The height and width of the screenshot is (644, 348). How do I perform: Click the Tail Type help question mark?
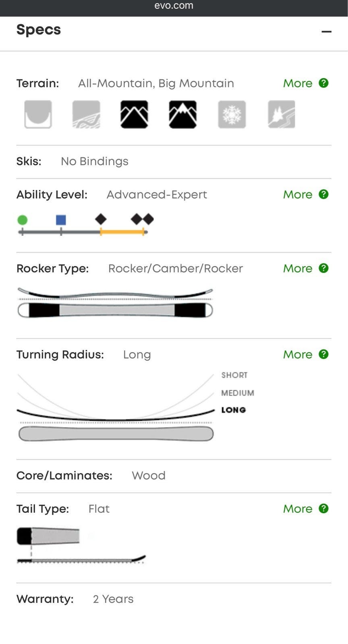[323, 508]
